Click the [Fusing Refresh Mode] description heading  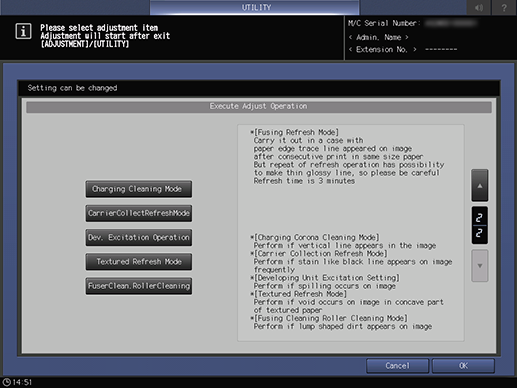coord(295,132)
